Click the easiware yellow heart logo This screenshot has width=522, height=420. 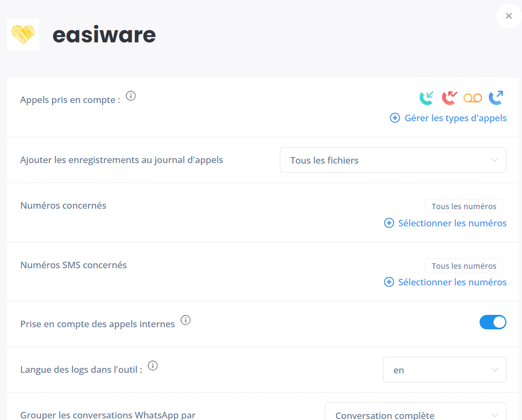point(23,34)
